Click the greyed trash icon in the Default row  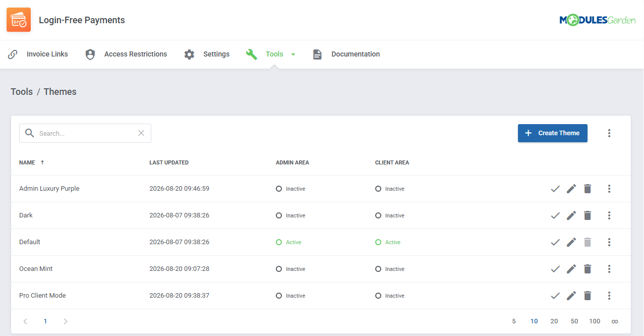588,242
